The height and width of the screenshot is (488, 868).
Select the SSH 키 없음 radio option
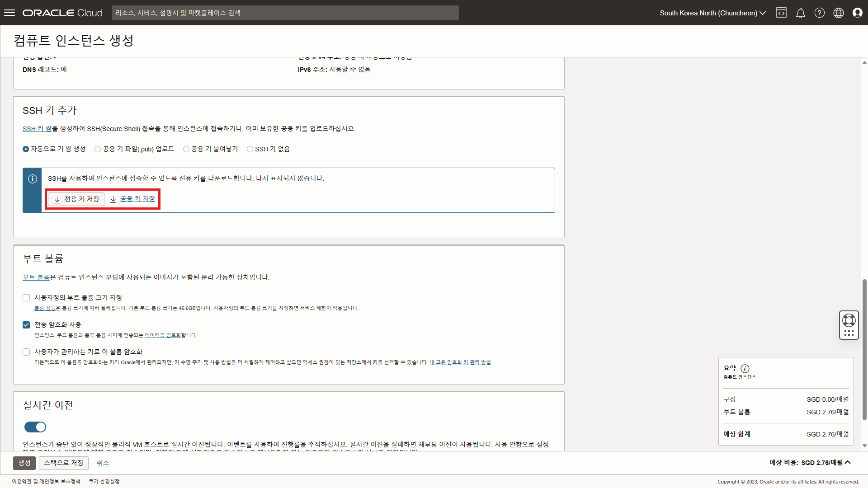tap(250, 149)
